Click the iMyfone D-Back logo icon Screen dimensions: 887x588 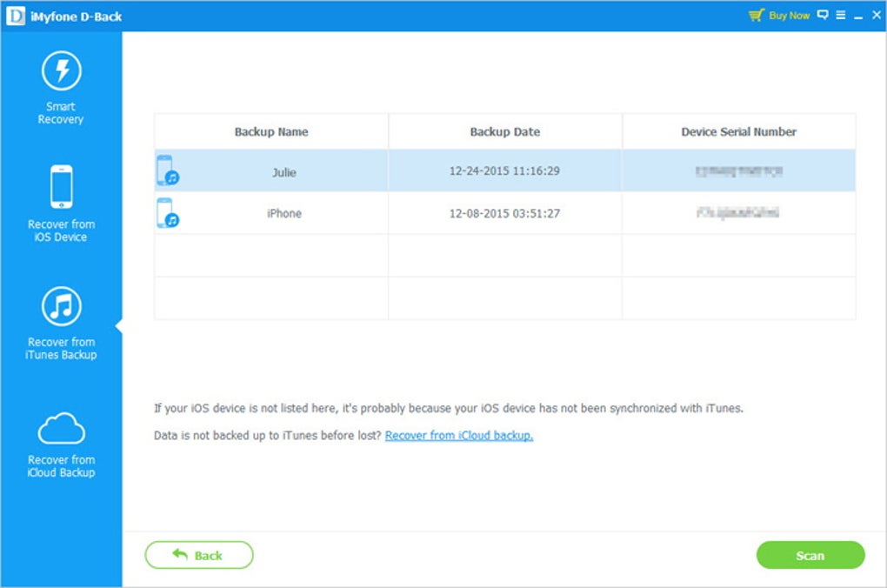[x=16, y=16]
